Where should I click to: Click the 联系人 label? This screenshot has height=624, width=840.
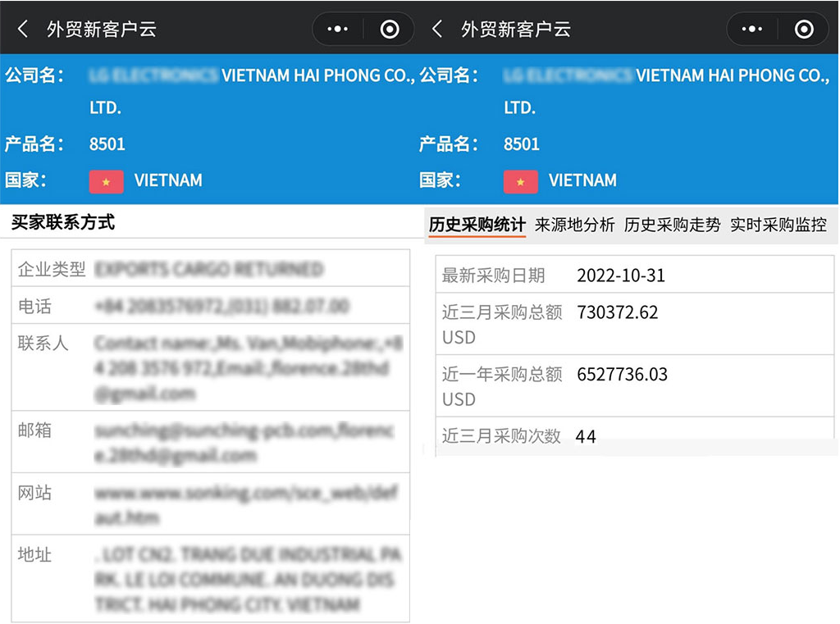43,344
